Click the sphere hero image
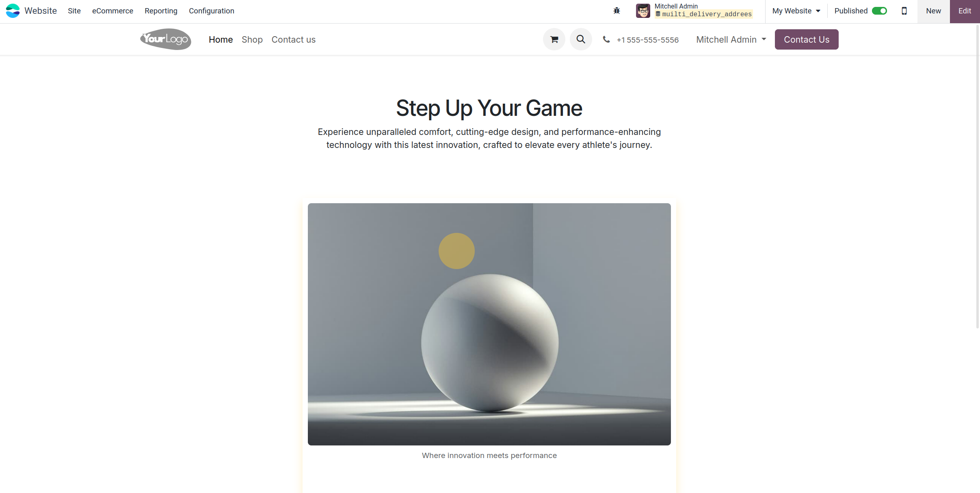 (489, 324)
